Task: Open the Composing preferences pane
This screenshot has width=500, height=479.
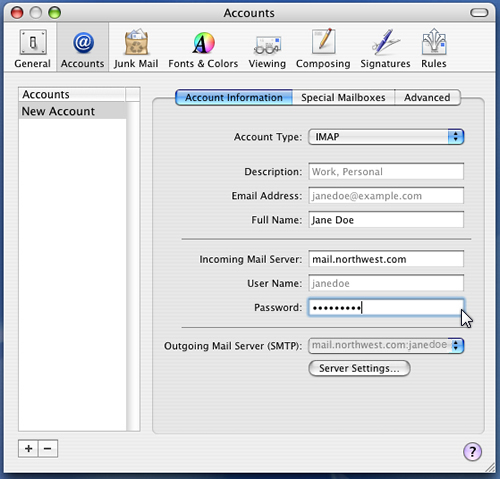Action: 323,48
